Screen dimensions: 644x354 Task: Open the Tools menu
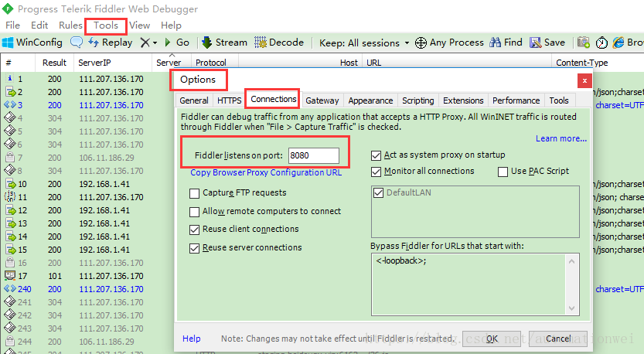(x=106, y=26)
